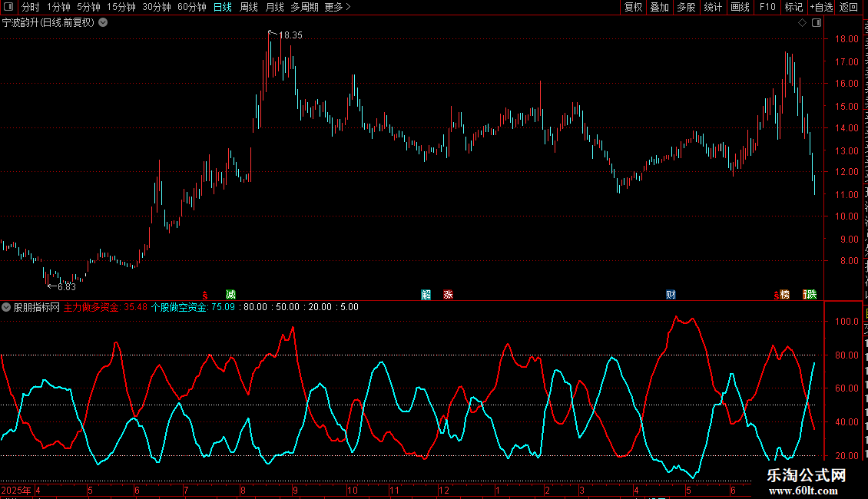Click month 9 on the date axis
868x499 pixels.
pyautogui.click(x=296, y=490)
